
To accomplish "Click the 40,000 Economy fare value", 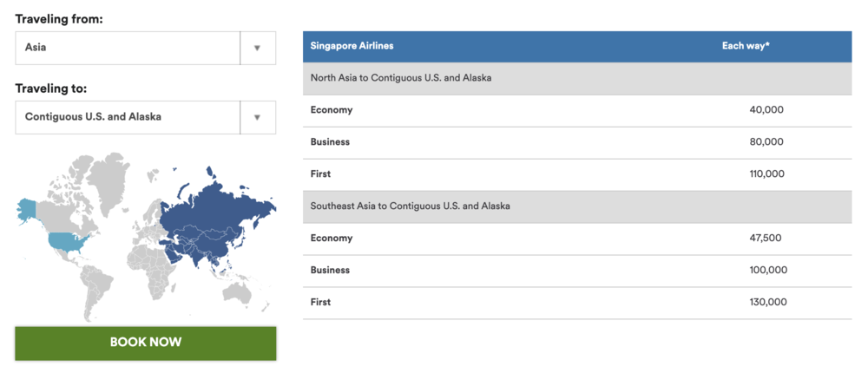I will point(766,110).
